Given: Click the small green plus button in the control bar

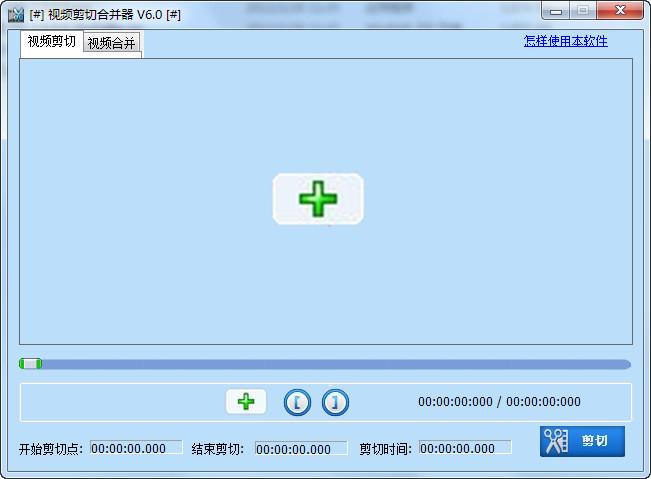Looking at the screenshot, I should [246, 401].
